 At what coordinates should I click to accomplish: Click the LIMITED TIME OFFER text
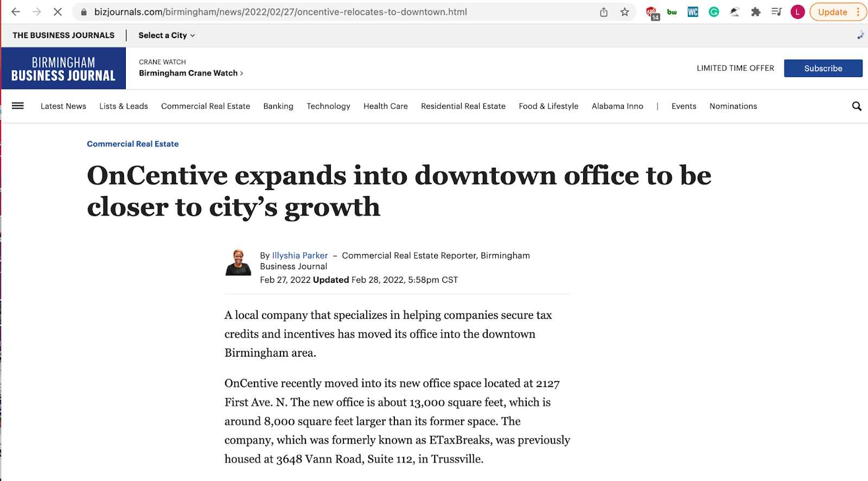pyautogui.click(x=735, y=68)
